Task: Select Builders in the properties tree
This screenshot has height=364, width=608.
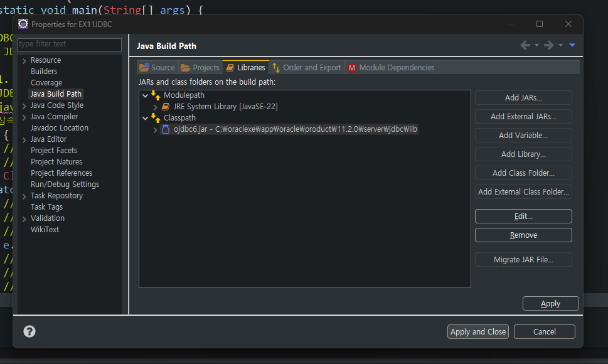Action: tap(44, 72)
